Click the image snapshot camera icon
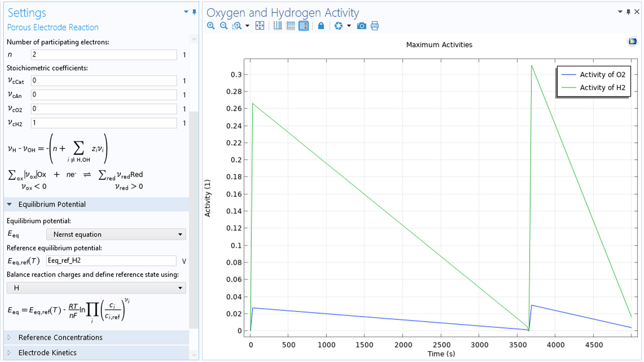The height and width of the screenshot is (362, 644). coord(362,26)
